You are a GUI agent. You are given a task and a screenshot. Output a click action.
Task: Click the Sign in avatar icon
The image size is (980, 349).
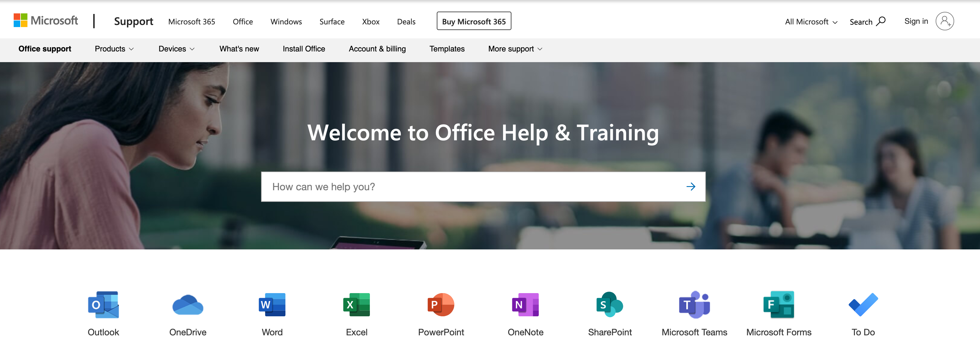click(x=945, y=21)
